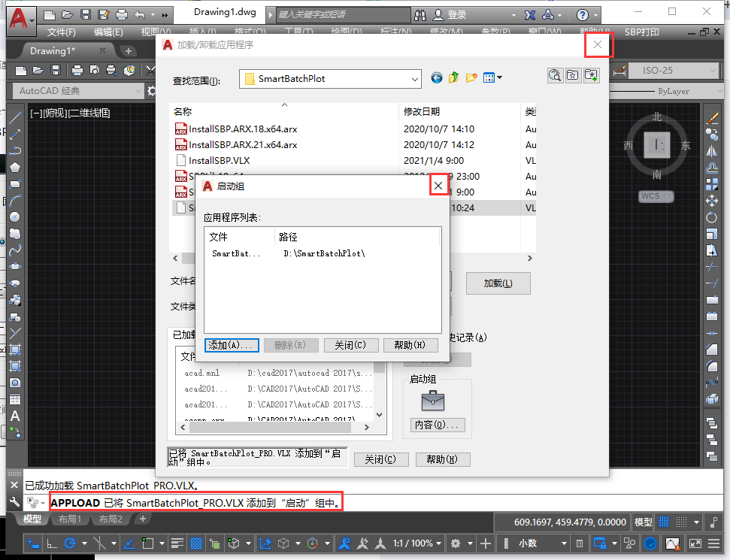Image resolution: width=730 pixels, height=560 pixels.
Task: Toggle dynamic input in status bar
Action: (32, 543)
